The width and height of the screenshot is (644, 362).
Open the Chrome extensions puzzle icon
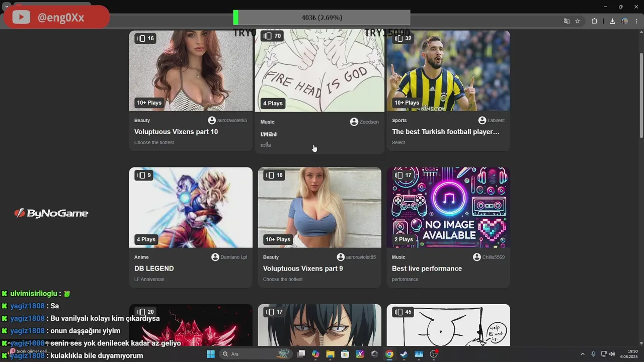595,21
